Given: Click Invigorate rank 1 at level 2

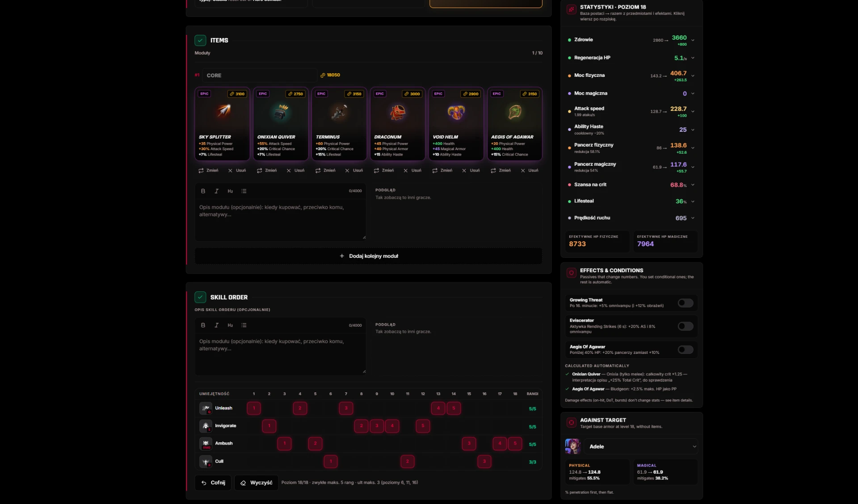Looking at the screenshot, I should [269, 426].
